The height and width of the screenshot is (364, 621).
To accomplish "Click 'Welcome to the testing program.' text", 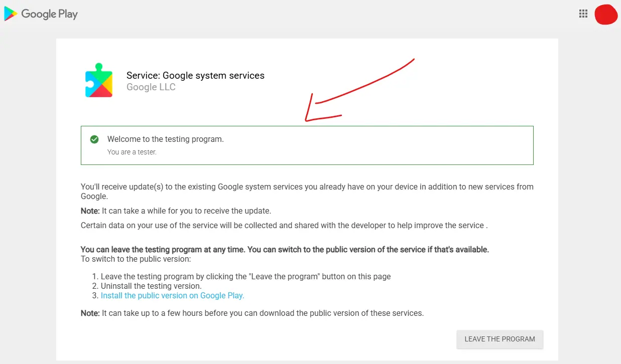I will tap(166, 139).
